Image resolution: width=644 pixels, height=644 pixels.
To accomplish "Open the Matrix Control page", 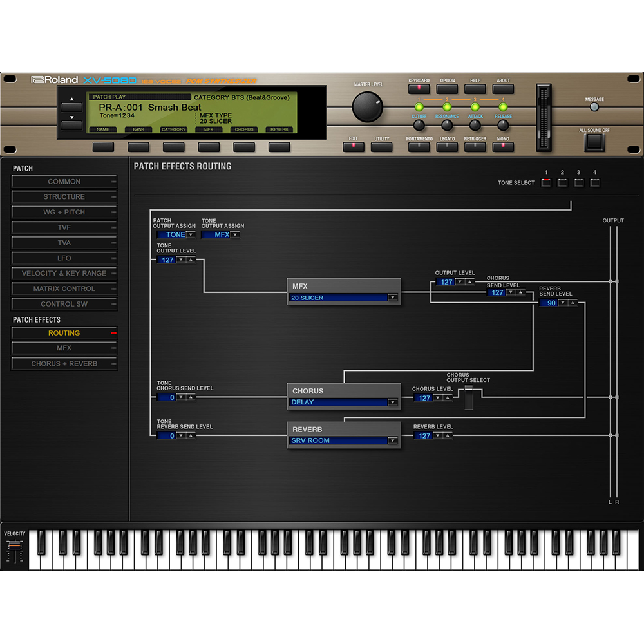I will click(64, 289).
